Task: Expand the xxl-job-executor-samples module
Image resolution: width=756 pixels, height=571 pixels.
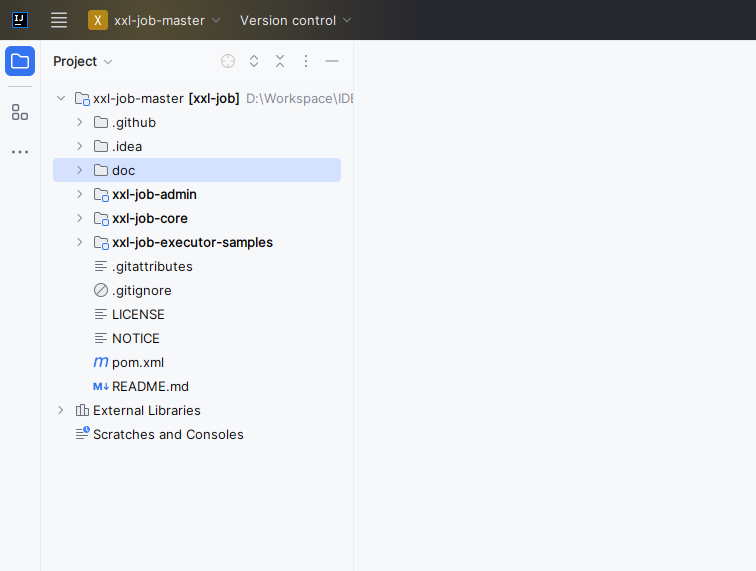Action: click(x=80, y=242)
